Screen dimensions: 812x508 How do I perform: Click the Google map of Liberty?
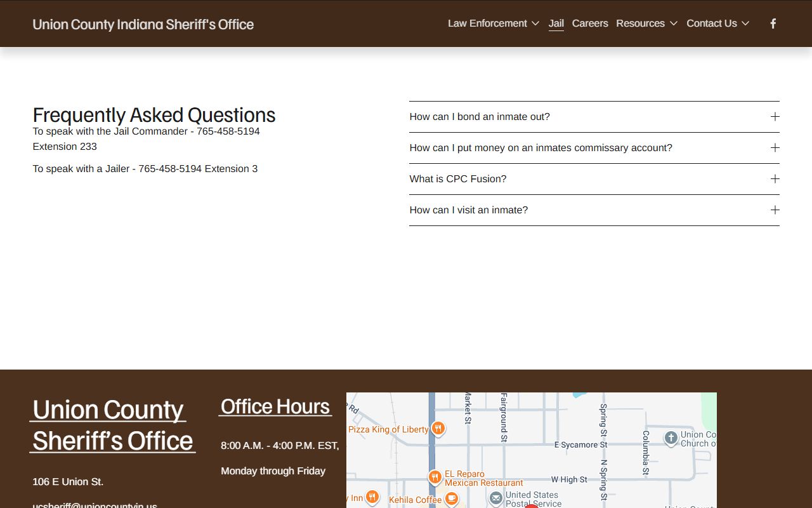click(x=532, y=450)
